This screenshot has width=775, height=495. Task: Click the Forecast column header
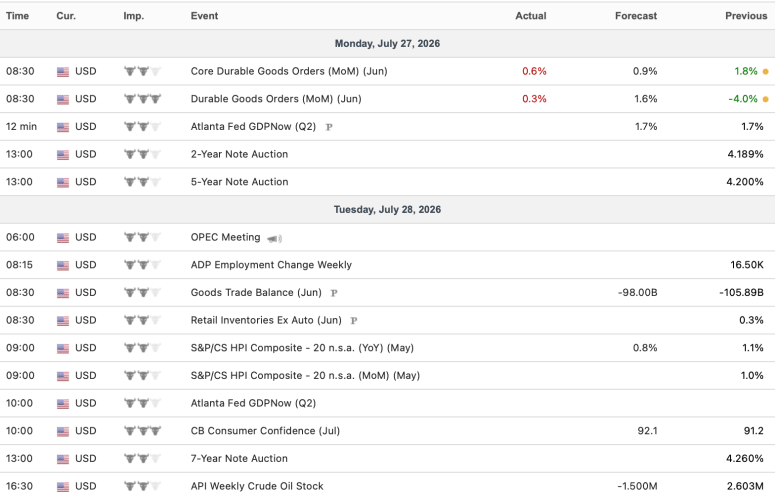coord(636,16)
